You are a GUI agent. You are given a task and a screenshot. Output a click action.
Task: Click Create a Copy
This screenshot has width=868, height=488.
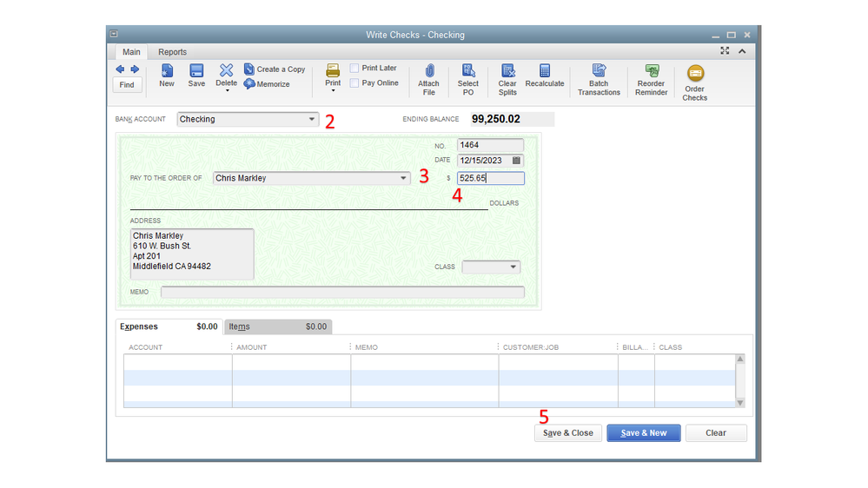tap(275, 69)
